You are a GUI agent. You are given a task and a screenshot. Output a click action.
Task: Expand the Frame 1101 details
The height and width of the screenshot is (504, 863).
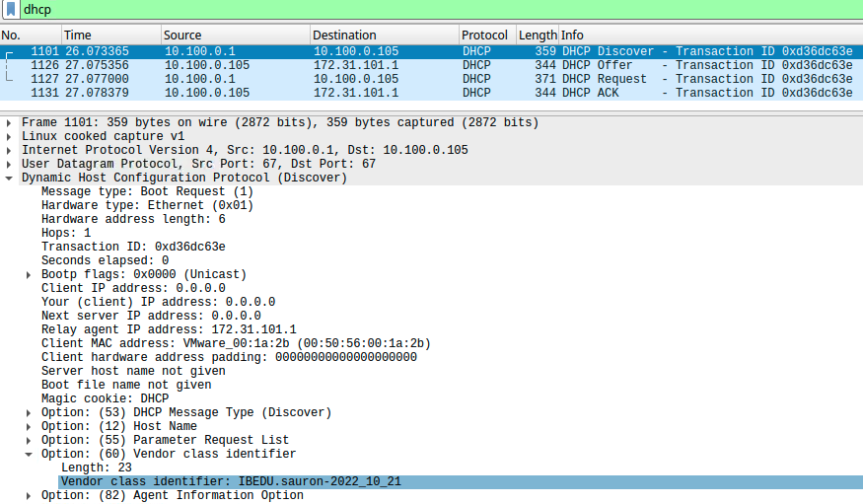tap(10, 123)
